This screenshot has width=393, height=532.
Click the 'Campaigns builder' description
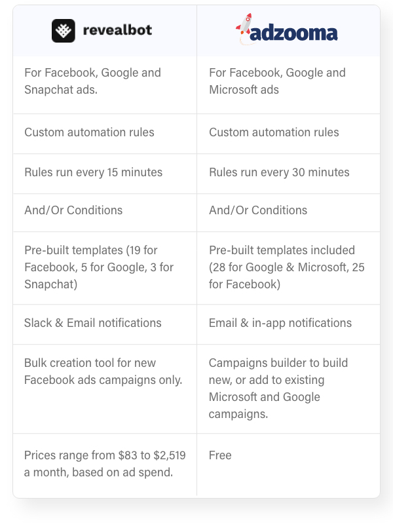[x=278, y=389]
